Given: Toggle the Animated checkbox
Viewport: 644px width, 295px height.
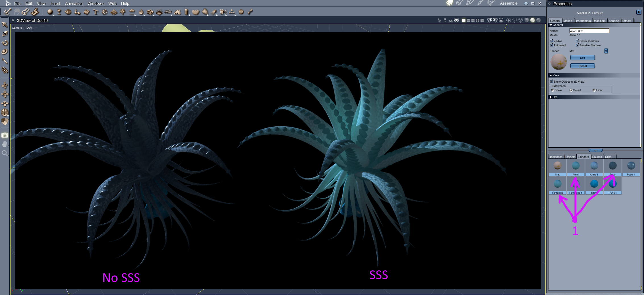Looking at the screenshot, I should point(552,45).
